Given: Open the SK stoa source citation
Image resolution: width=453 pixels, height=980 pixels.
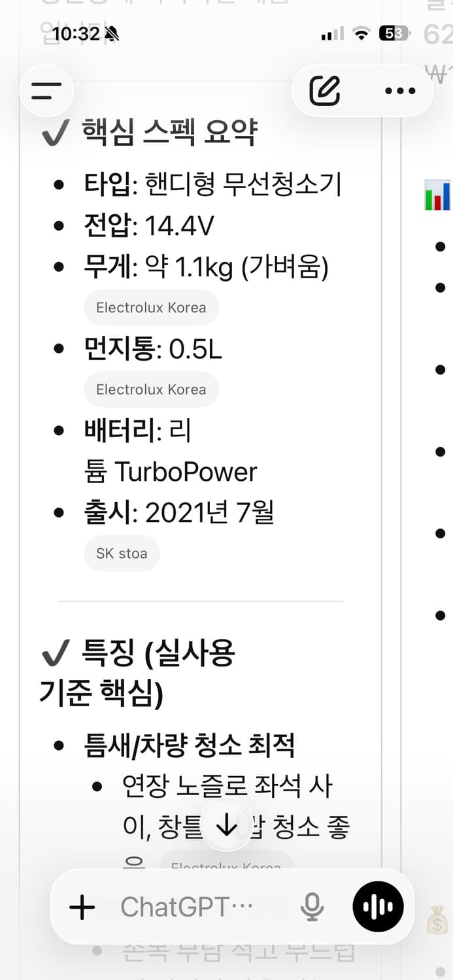Looking at the screenshot, I should pos(122,553).
